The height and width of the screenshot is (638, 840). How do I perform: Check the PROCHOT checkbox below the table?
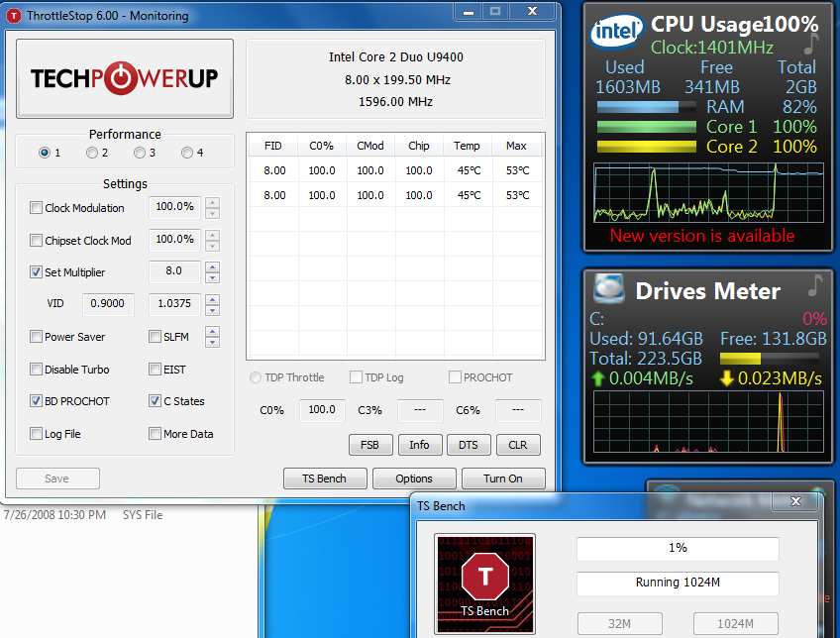pos(455,377)
